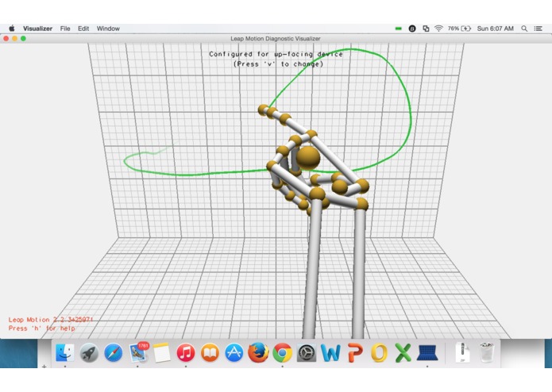
Task: Click the gold fingertip joint on the green trail
Action: tap(263, 110)
